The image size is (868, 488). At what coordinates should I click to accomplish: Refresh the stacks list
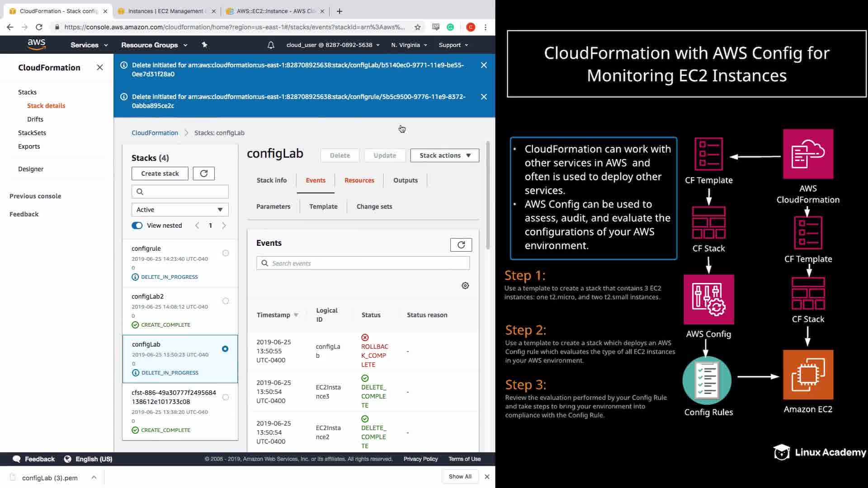click(203, 174)
